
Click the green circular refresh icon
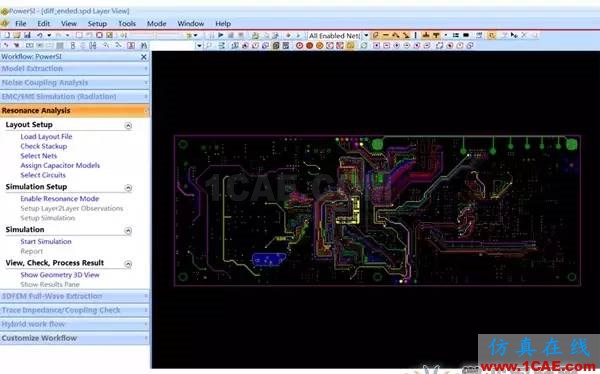click(364, 46)
